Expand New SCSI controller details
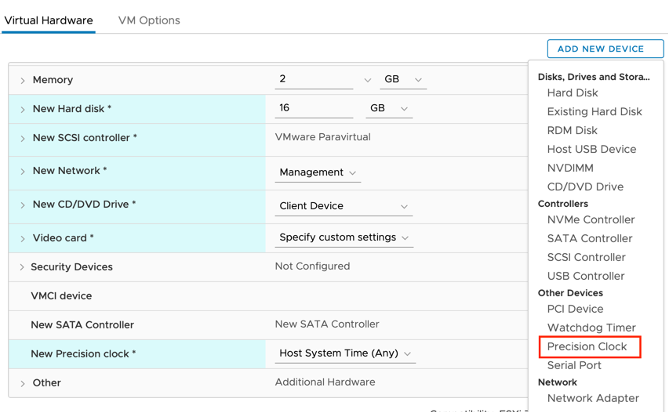 (x=23, y=138)
